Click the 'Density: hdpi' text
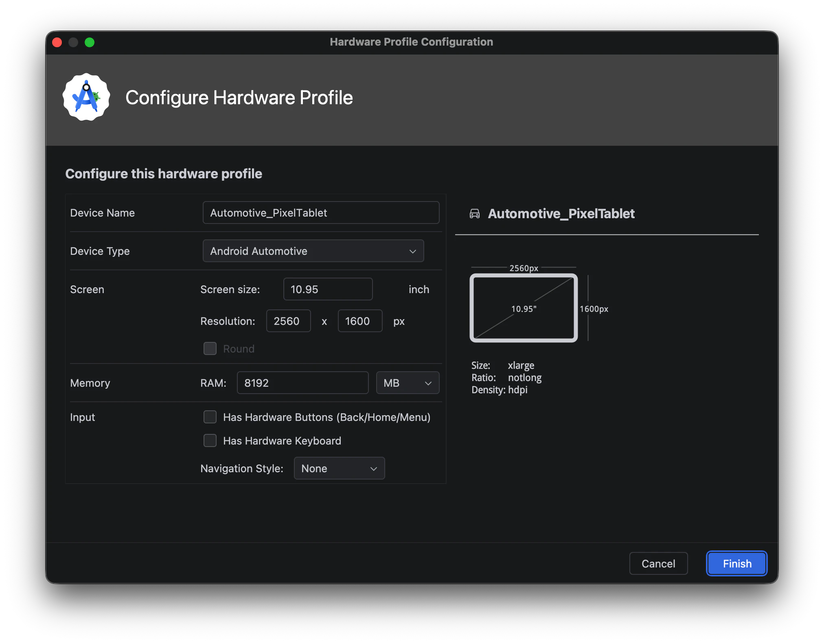This screenshot has height=644, width=824. (x=500, y=390)
